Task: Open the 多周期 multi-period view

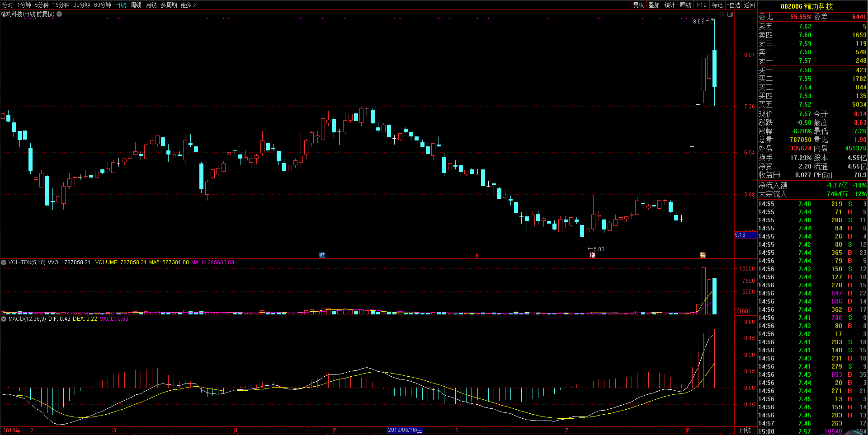Action: point(169,5)
